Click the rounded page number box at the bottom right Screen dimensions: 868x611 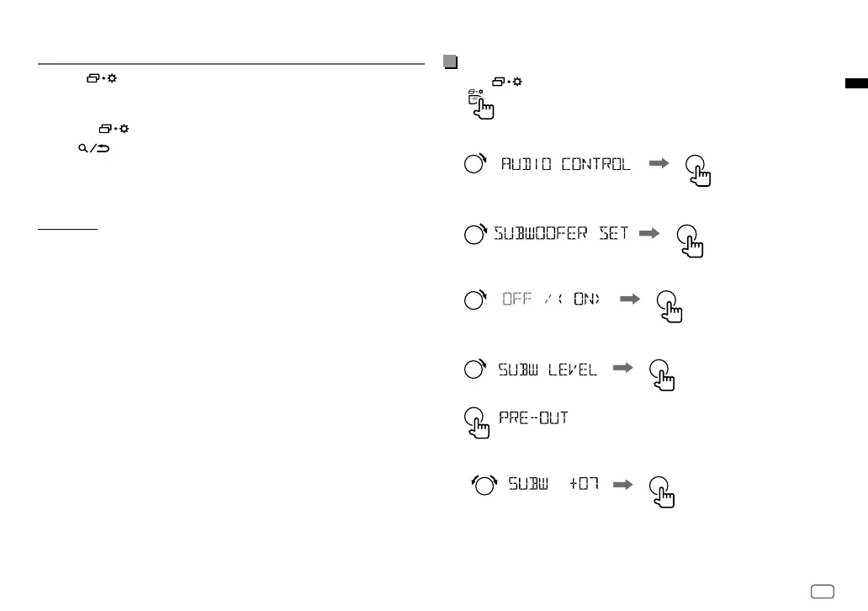[823, 592]
